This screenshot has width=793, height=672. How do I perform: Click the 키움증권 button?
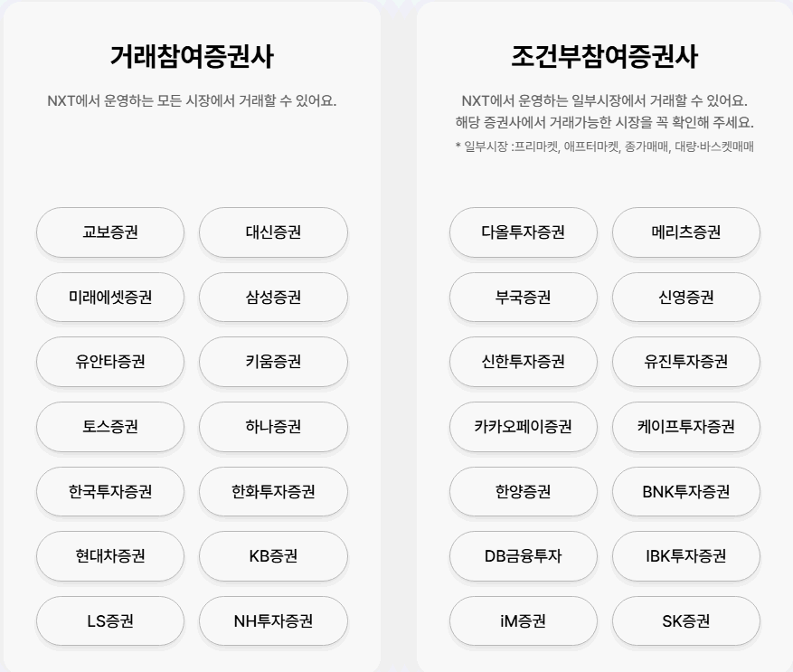[x=274, y=362]
